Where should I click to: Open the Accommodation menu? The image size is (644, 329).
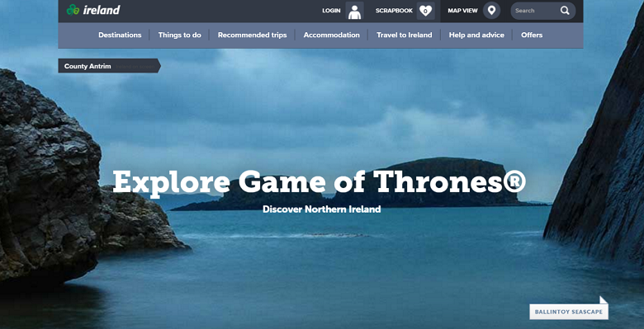[x=331, y=35]
